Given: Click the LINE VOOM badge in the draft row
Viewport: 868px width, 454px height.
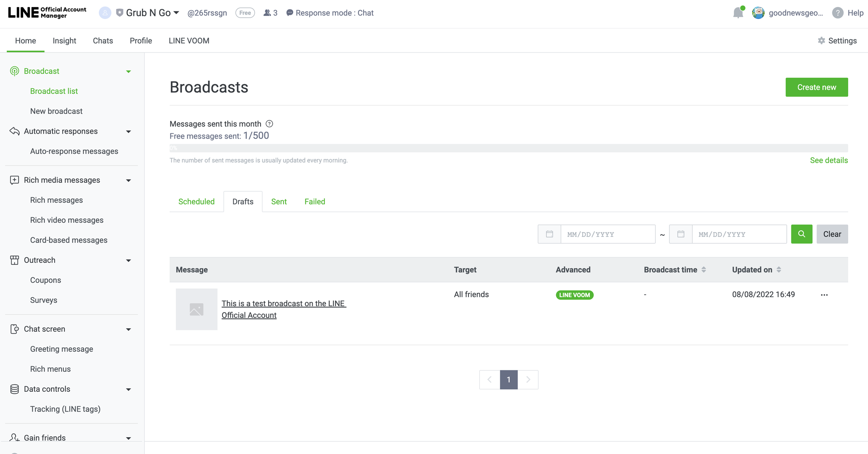Looking at the screenshot, I should click(574, 295).
